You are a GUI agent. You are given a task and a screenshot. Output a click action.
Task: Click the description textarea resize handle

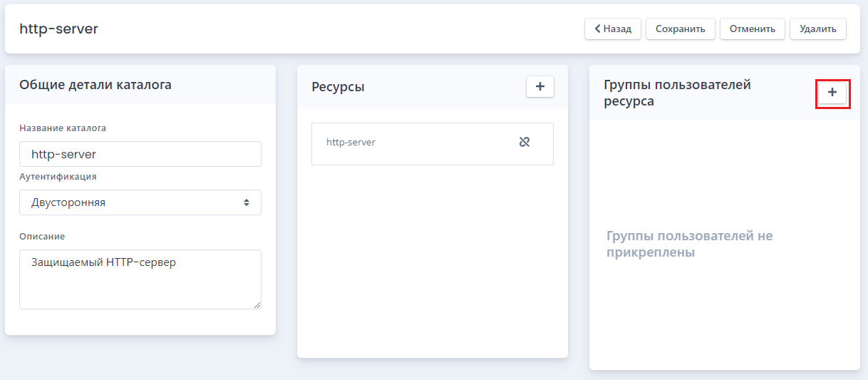tap(257, 304)
